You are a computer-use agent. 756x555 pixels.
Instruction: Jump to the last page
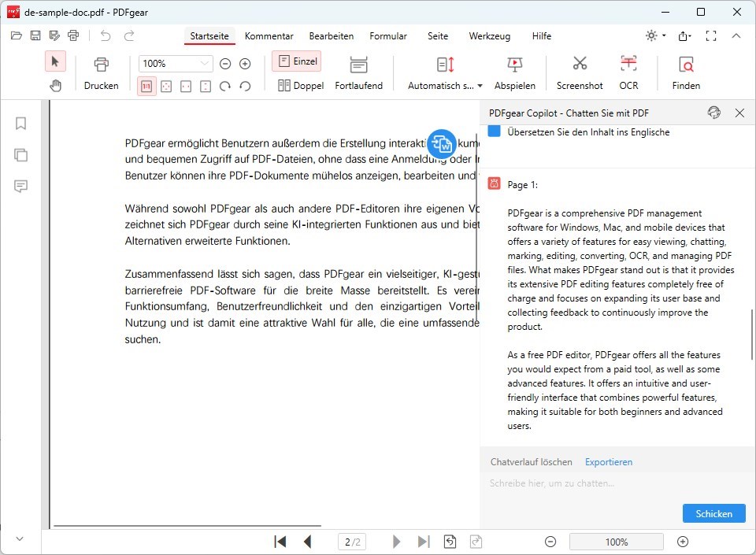point(424,542)
